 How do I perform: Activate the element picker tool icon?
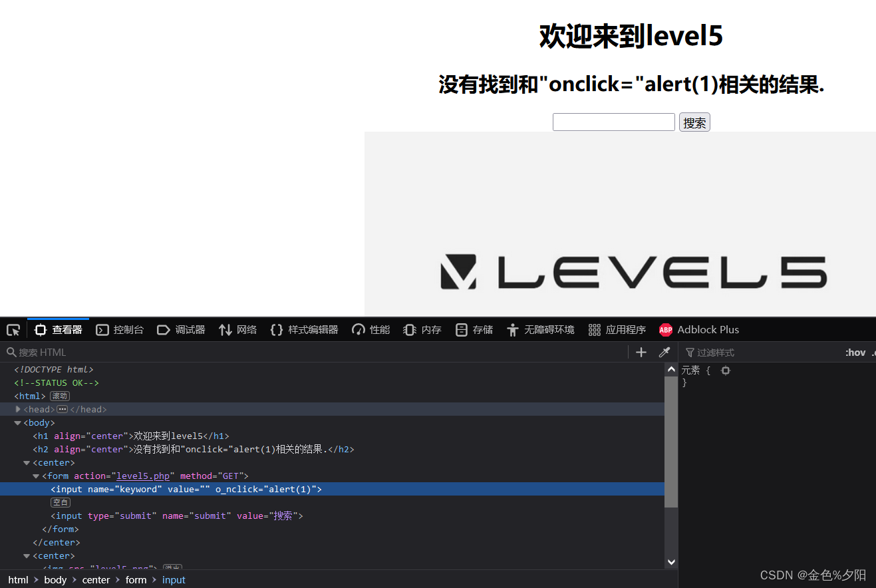13,330
